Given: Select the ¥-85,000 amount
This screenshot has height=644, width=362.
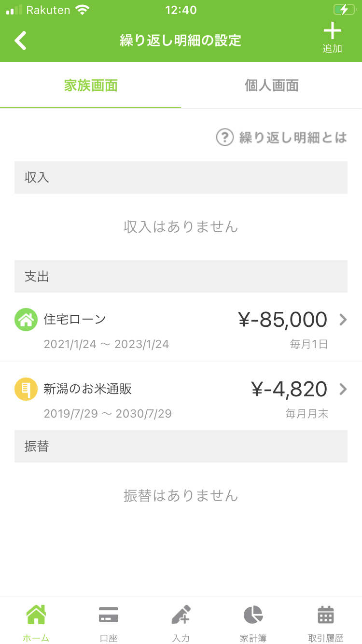Looking at the screenshot, I should click(x=282, y=320).
